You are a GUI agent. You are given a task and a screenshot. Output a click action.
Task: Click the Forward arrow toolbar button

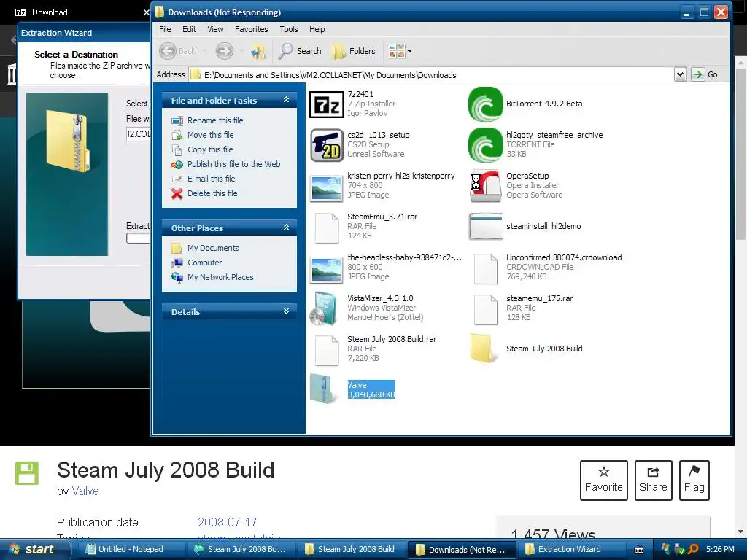(225, 51)
